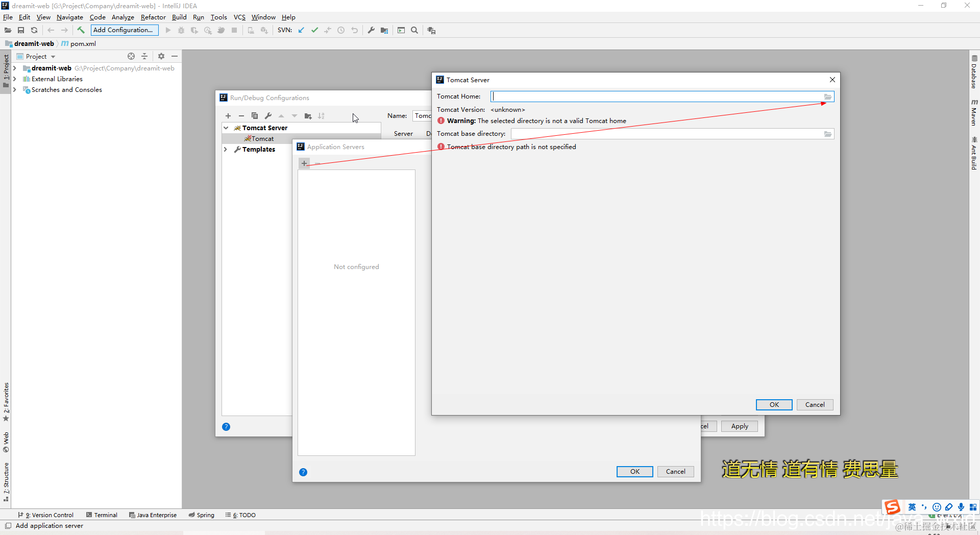This screenshot has width=980, height=535.
Task: Click the Revert undo icon
Action: (x=354, y=30)
